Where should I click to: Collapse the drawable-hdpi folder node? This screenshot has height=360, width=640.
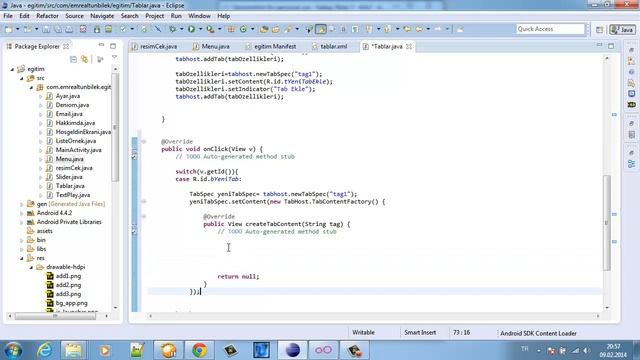[31, 267]
